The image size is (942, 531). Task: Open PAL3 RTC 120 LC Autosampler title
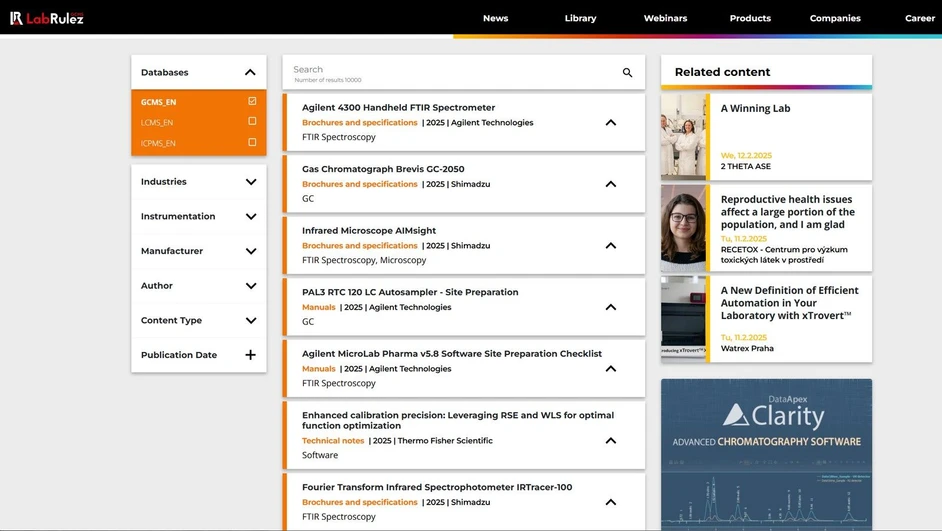point(410,292)
